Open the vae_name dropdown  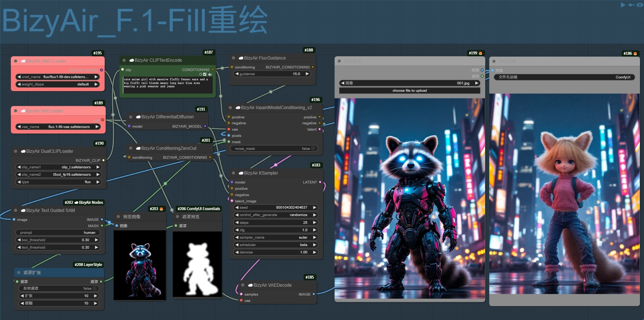[58, 127]
